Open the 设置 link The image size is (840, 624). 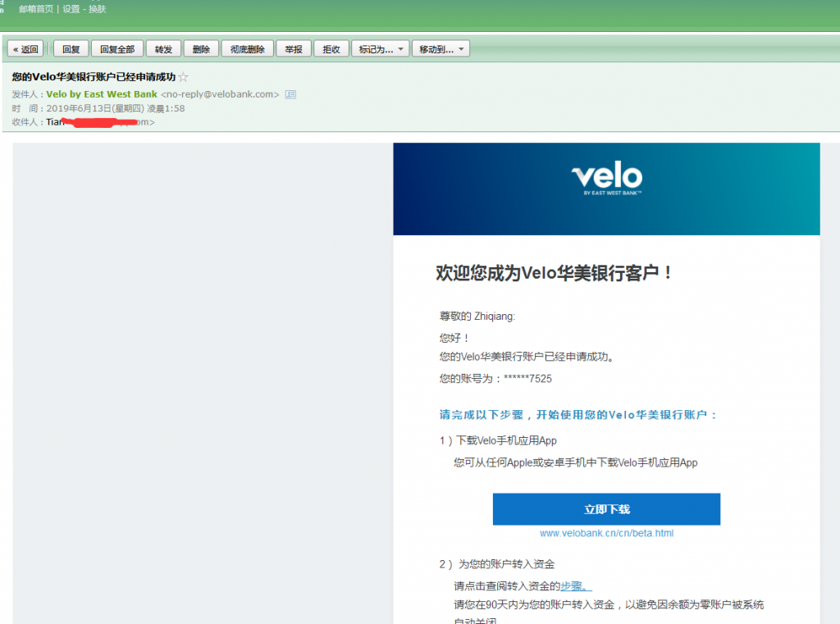click(x=71, y=9)
